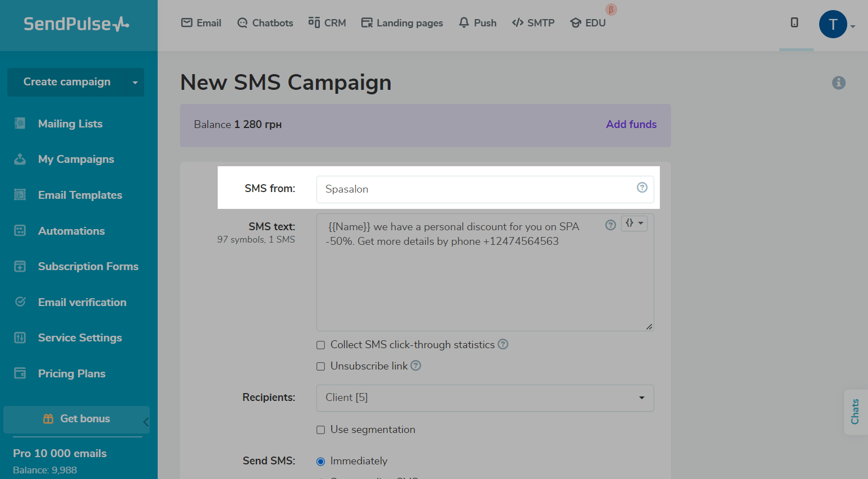Click the Email Templates sidebar icon
Image resolution: width=868 pixels, height=479 pixels.
pos(20,195)
